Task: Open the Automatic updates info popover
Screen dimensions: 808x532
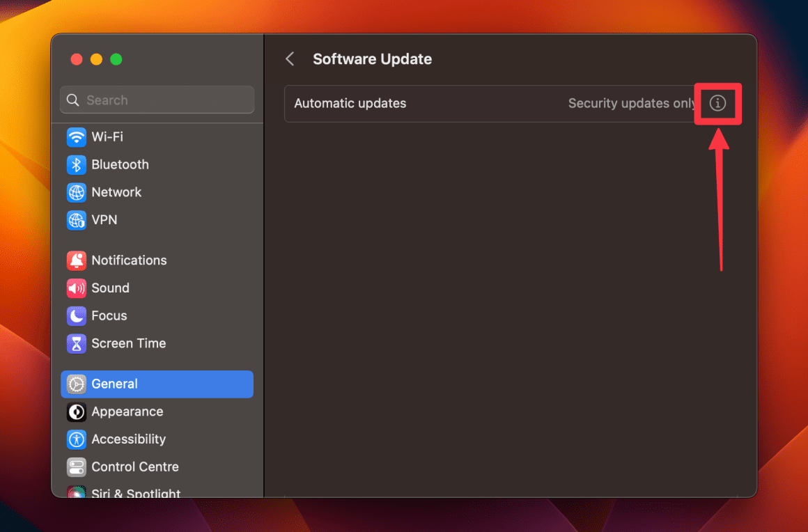Action: pyautogui.click(x=718, y=103)
